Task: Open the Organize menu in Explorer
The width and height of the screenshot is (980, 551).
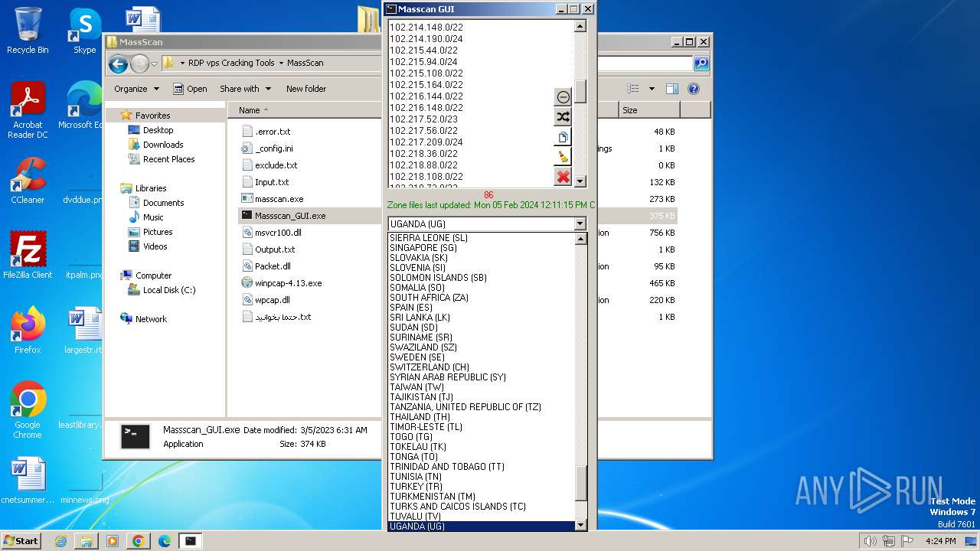Action: pos(136,89)
